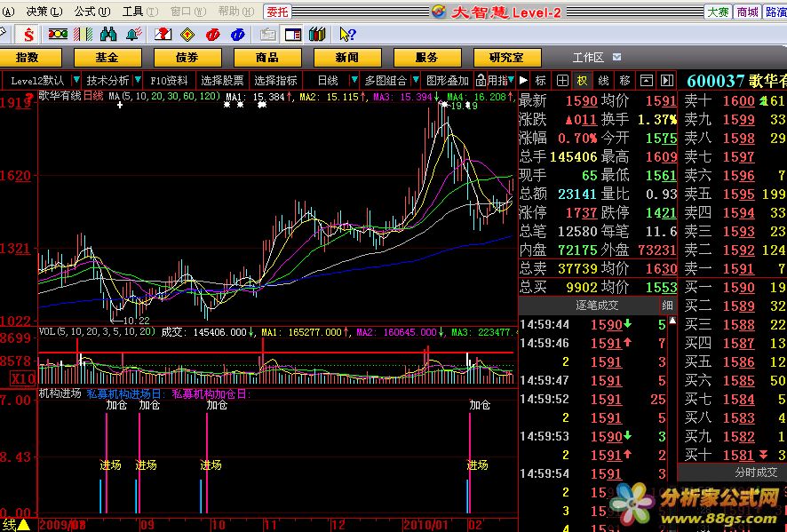The image size is (787, 532).
Task: Switch to the 服务 tab
Action: point(427,58)
